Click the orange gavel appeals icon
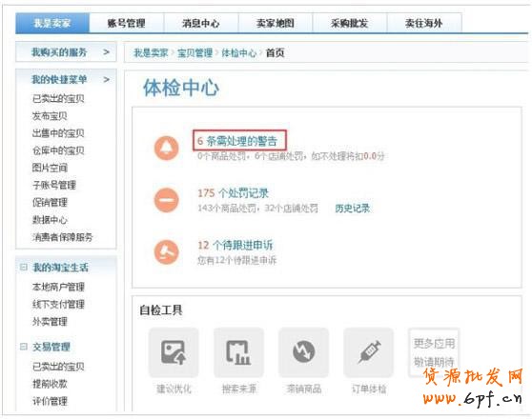Viewport: 532px width, 419px height. (166, 251)
